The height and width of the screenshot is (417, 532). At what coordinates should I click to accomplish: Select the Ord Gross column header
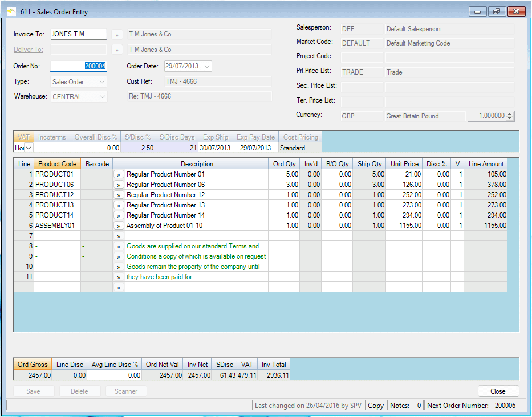pyautogui.click(x=33, y=365)
